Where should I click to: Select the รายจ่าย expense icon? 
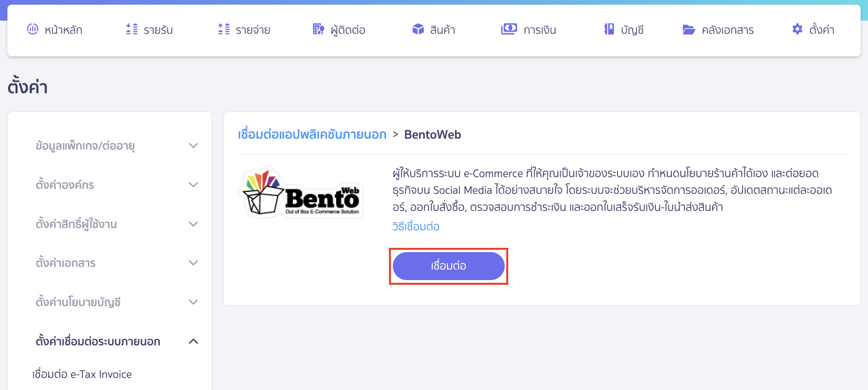point(223,29)
